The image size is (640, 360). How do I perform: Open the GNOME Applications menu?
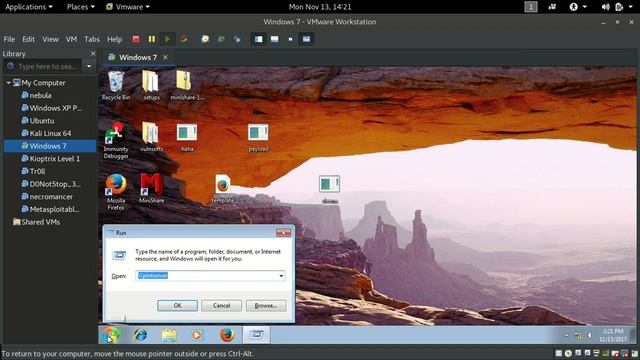[29, 7]
